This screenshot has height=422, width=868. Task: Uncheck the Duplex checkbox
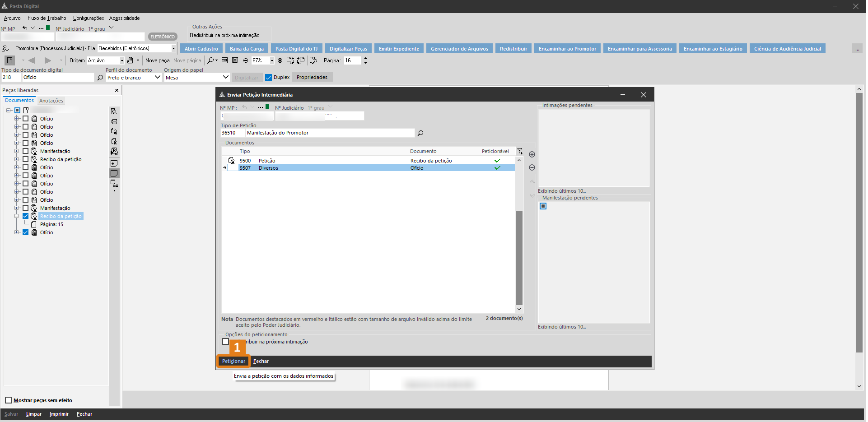269,78
